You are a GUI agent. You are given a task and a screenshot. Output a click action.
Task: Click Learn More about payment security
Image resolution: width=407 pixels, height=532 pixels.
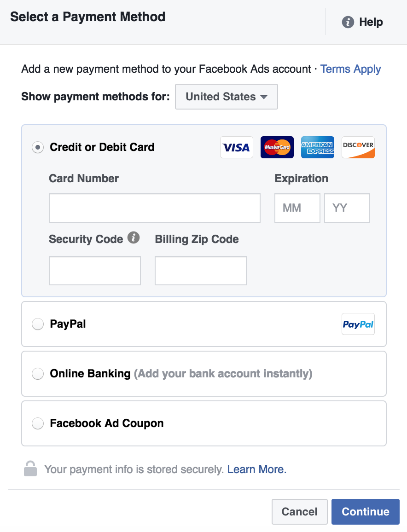coord(256,469)
